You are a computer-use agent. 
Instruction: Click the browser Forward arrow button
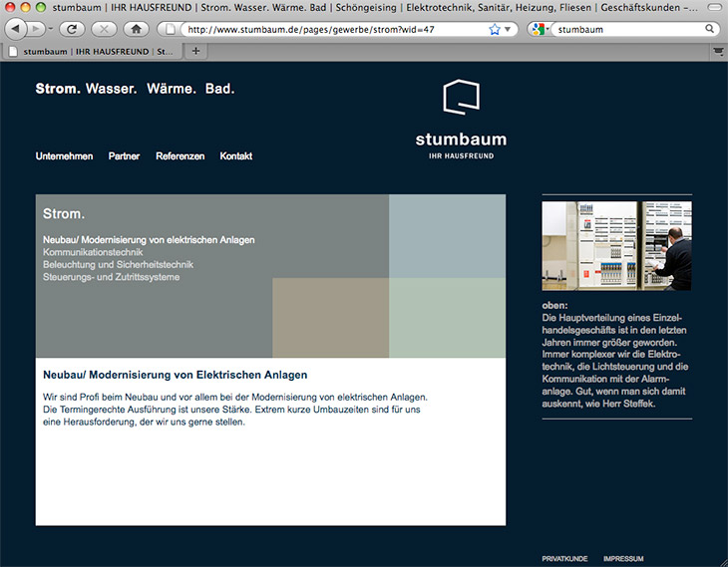[x=35, y=29]
